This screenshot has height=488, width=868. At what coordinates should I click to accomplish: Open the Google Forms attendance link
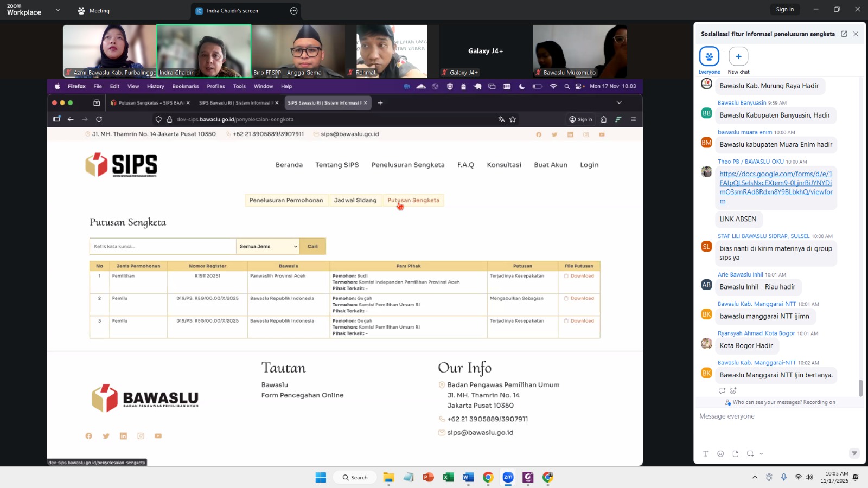tap(776, 187)
